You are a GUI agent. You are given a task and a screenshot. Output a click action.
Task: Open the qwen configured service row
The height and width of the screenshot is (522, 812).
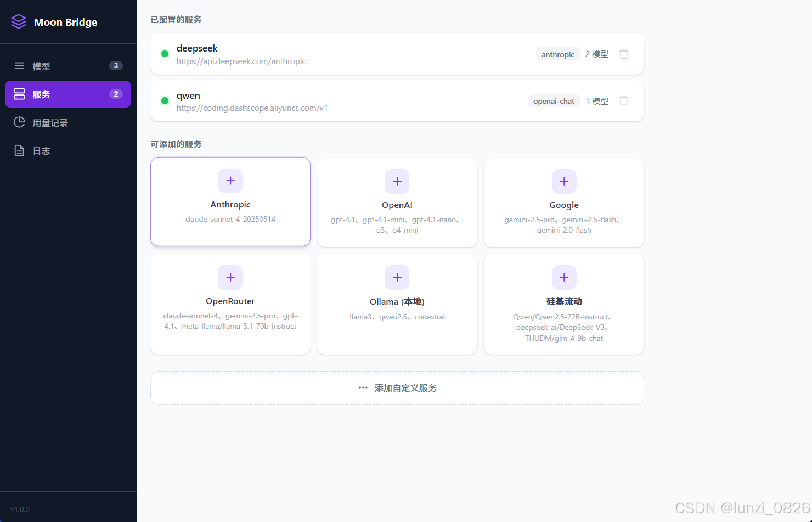pos(397,100)
